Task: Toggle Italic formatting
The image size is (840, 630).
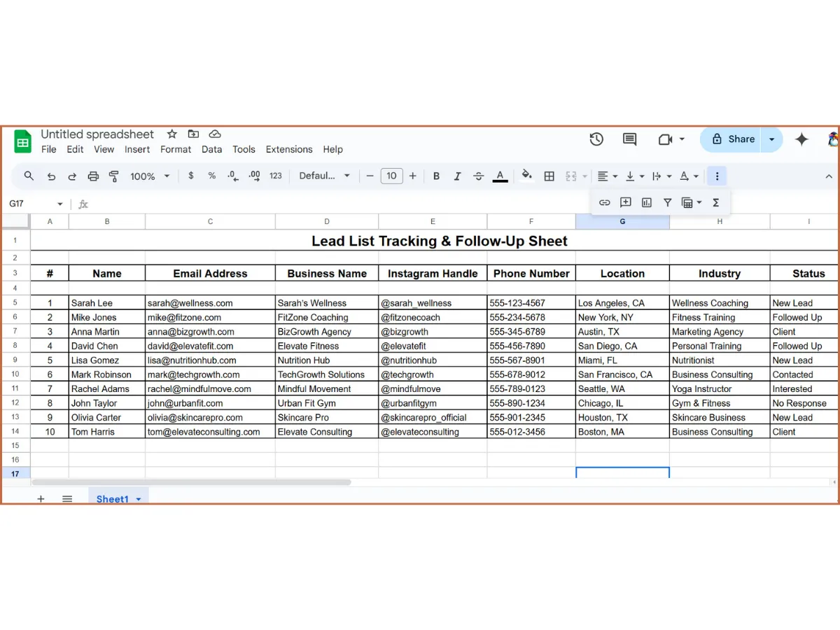Action: tap(457, 176)
